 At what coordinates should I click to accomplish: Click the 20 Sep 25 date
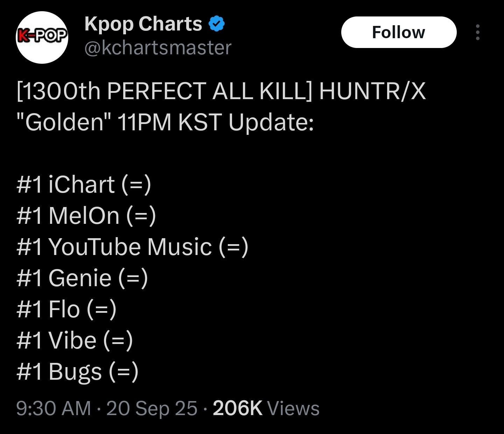(x=152, y=408)
